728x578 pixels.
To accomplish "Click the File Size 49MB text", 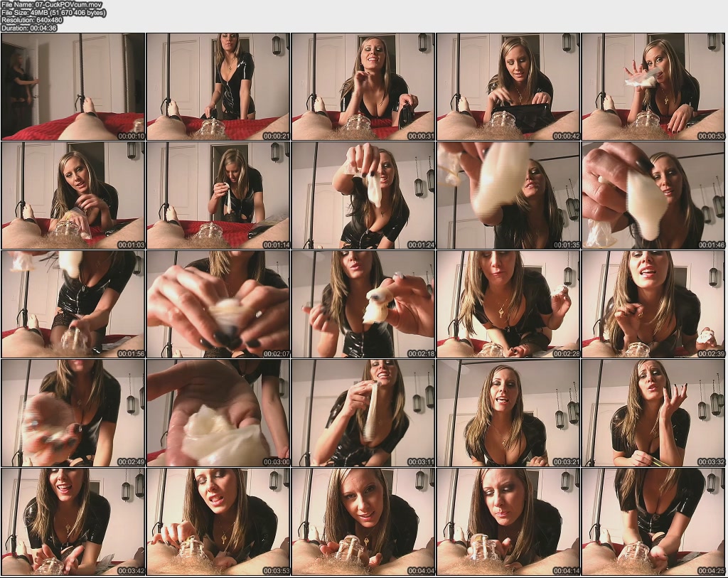I will tap(53, 13).
